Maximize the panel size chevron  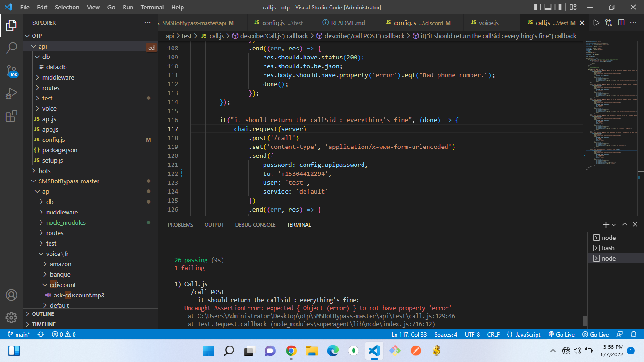[x=624, y=225]
